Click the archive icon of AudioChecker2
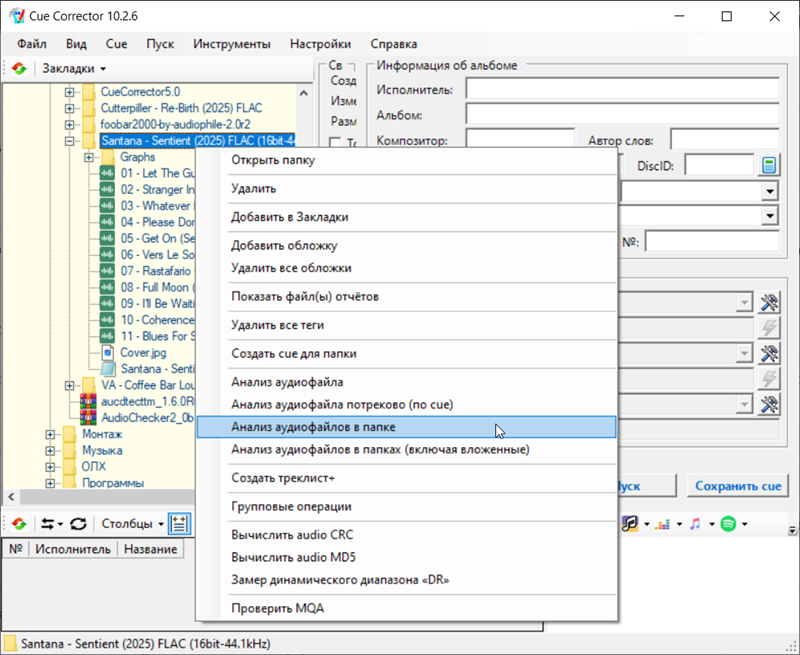 click(88, 418)
